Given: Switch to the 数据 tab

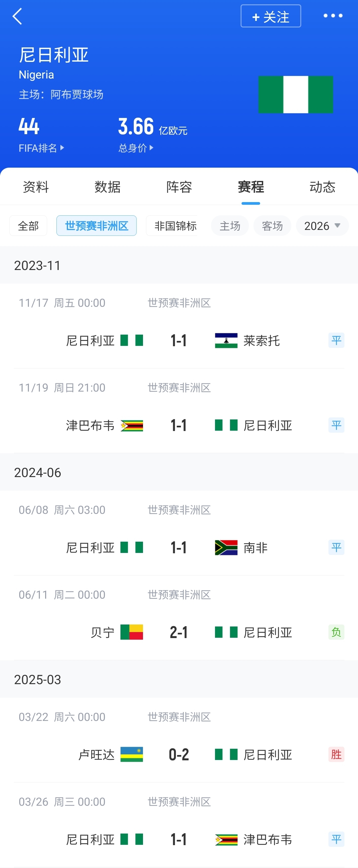Looking at the screenshot, I should point(107,187).
